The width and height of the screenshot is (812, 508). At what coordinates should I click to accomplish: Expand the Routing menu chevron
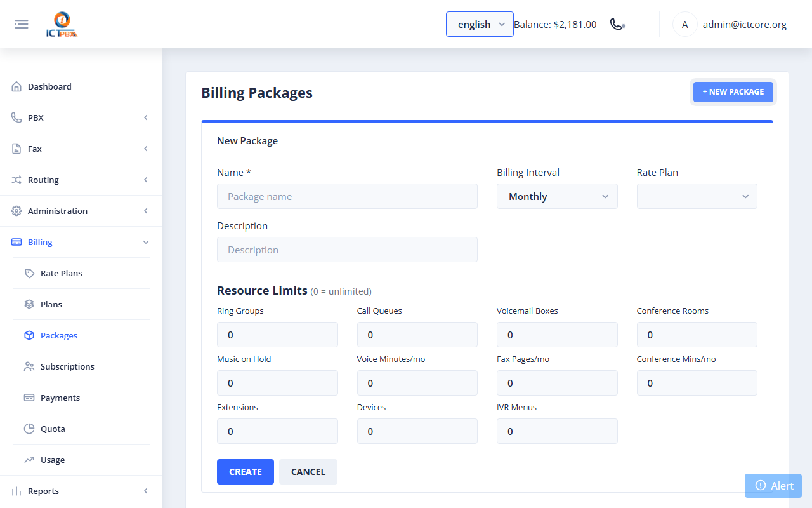point(146,180)
